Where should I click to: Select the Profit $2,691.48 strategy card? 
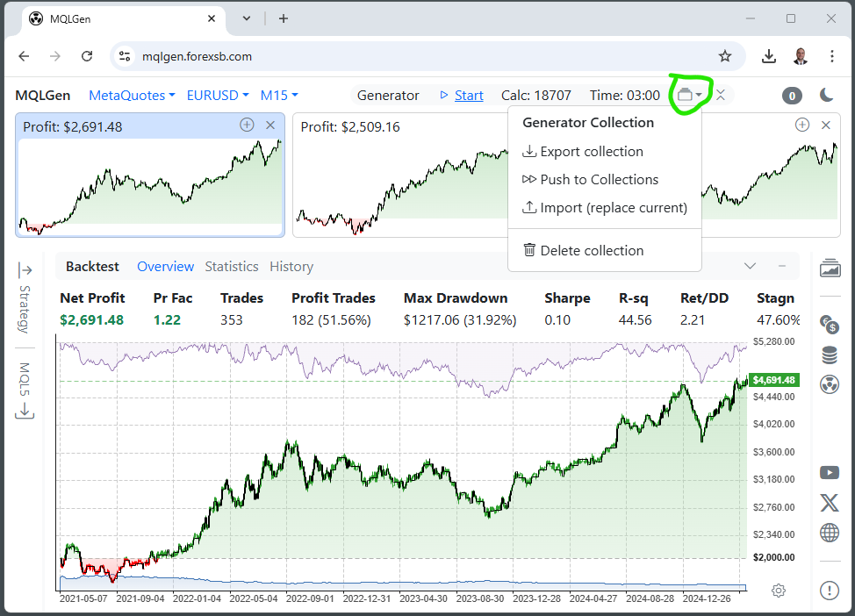[150, 175]
